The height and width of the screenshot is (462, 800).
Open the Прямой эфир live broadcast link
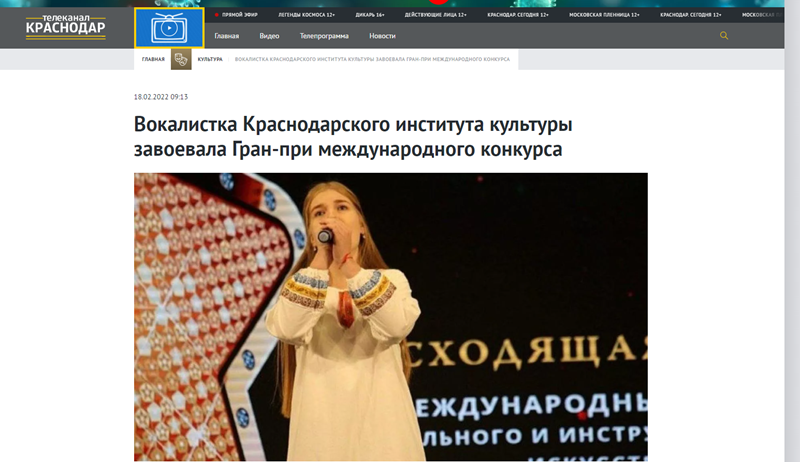(x=236, y=15)
